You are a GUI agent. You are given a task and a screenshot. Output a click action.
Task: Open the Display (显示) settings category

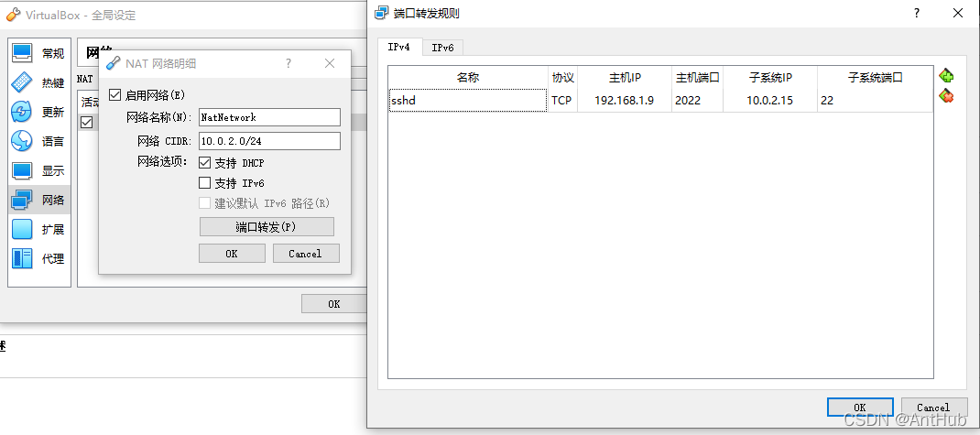tap(39, 170)
